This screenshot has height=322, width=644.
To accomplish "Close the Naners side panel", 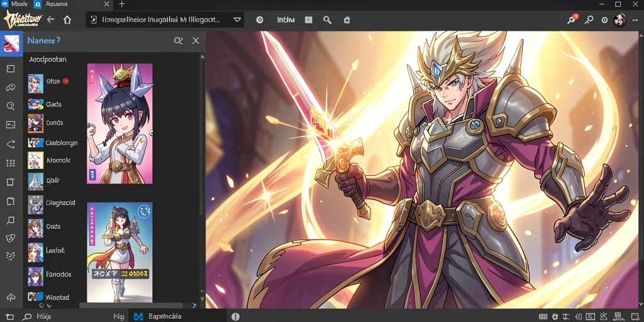I will coord(196,41).
